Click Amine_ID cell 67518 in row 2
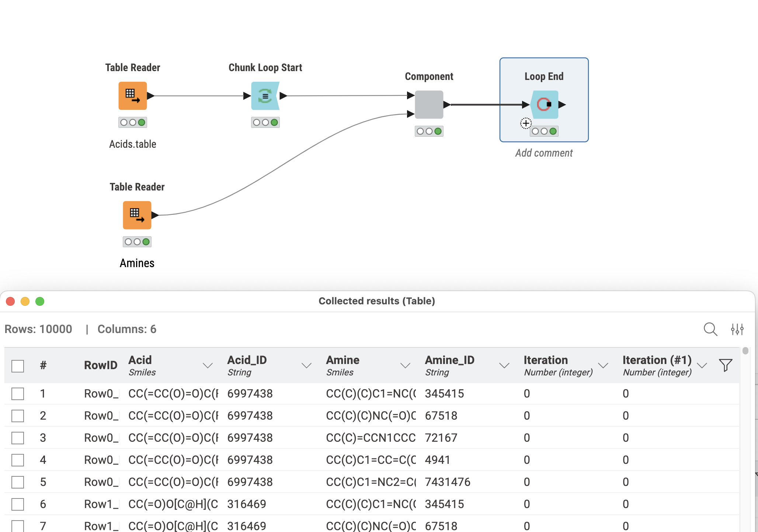Viewport: 758px width, 532px height. 441,416
